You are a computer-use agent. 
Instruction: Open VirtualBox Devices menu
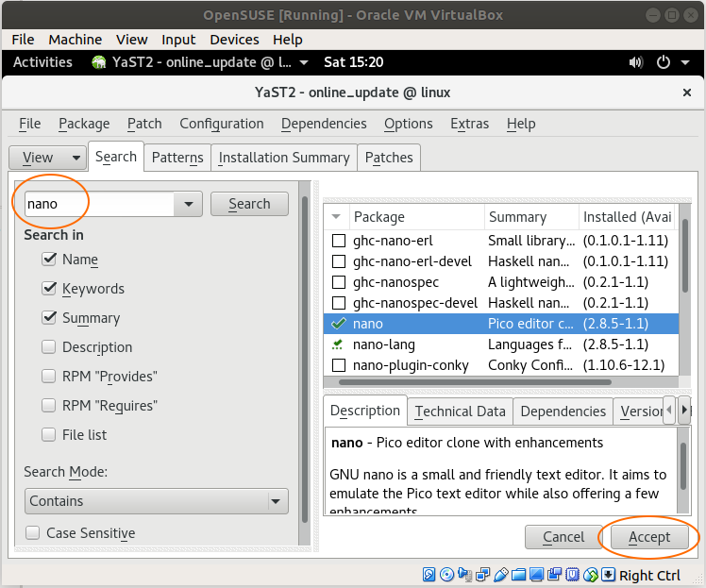(x=234, y=40)
